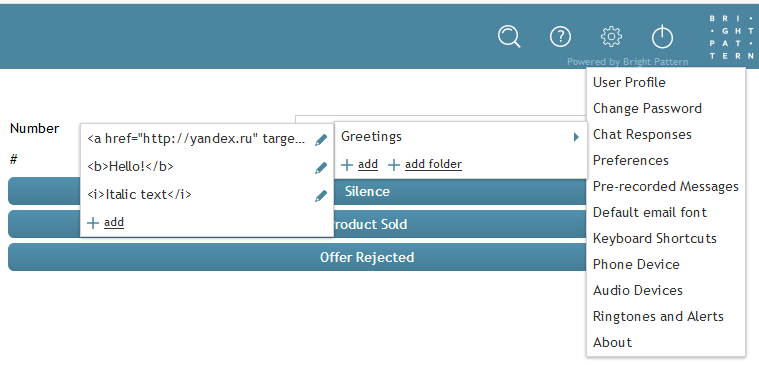Click pencil icon next to Italic text
759x370 pixels.
coord(321,196)
